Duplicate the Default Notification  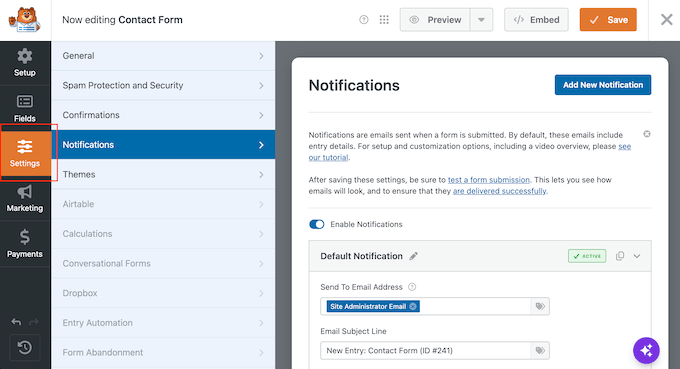click(x=620, y=256)
